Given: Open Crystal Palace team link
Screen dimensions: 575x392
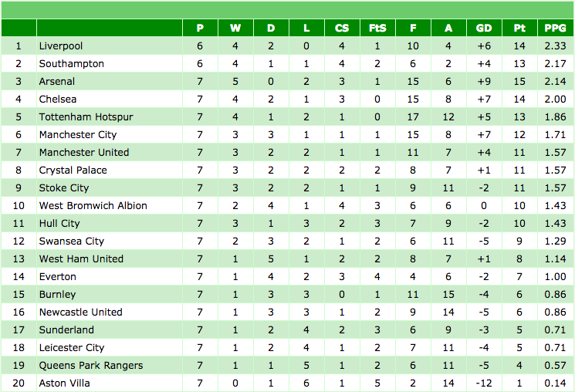Looking at the screenshot, I should (x=73, y=171).
